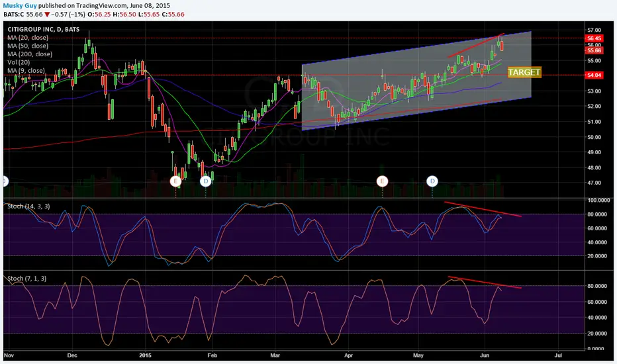The width and height of the screenshot is (617, 364).
Task: Click the CITIGROUP INC, D, BATS title
Action: click(43, 30)
